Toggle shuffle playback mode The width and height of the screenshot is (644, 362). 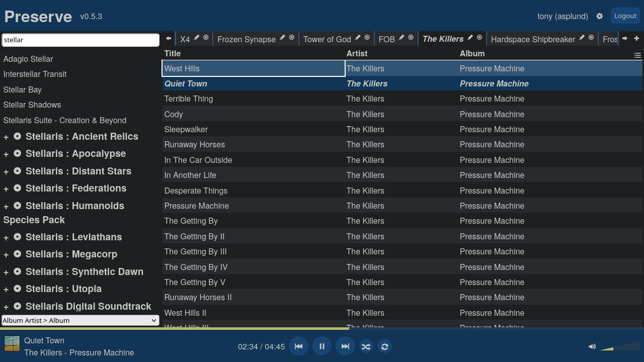pyautogui.click(x=366, y=346)
